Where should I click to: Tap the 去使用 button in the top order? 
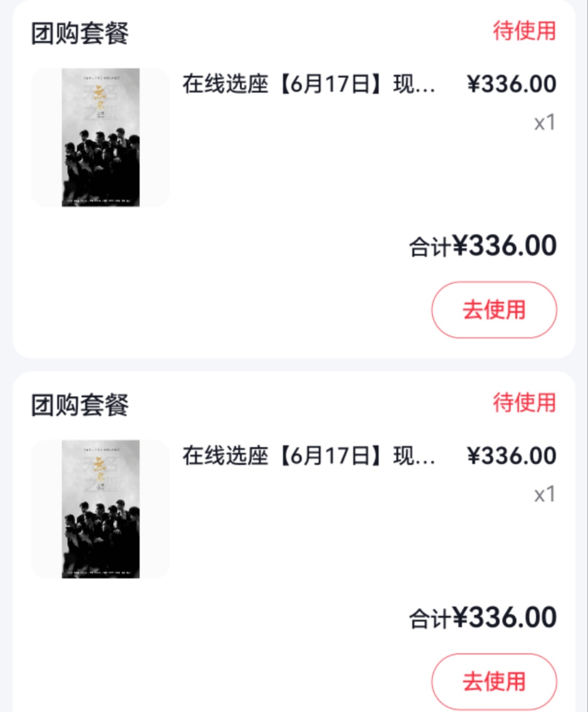coord(494,310)
